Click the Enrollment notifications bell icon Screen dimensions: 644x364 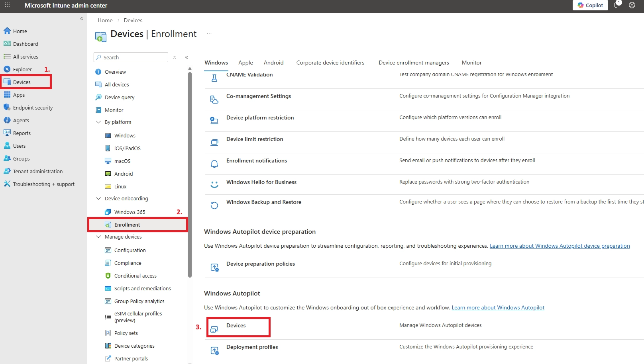tap(214, 163)
